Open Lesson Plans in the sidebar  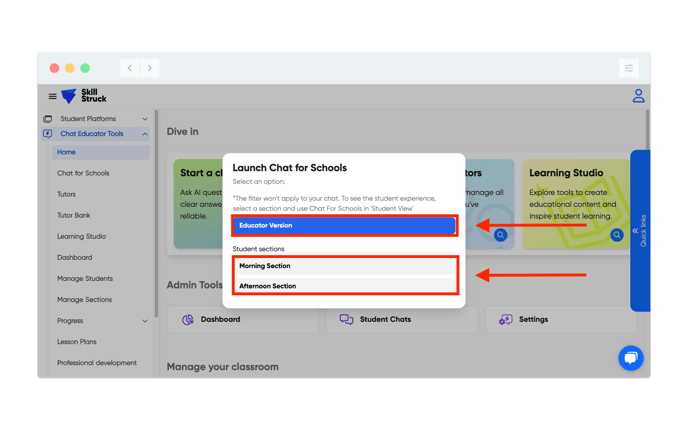click(77, 342)
